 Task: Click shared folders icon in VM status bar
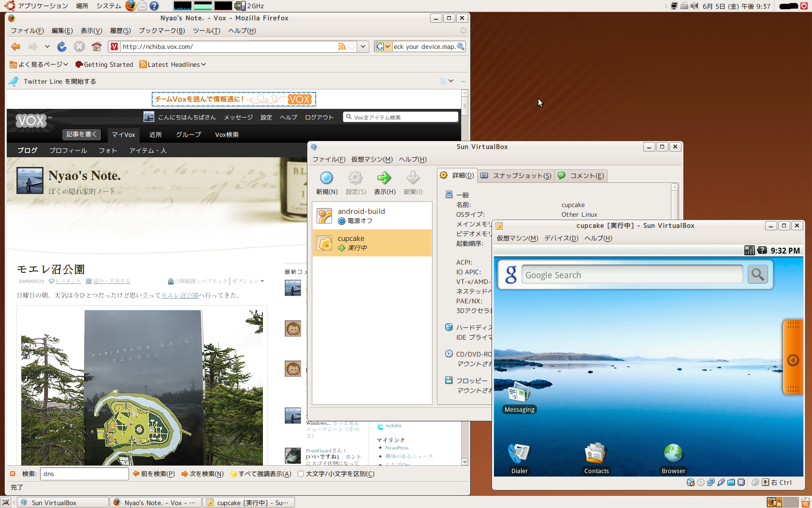click(731, 482)
